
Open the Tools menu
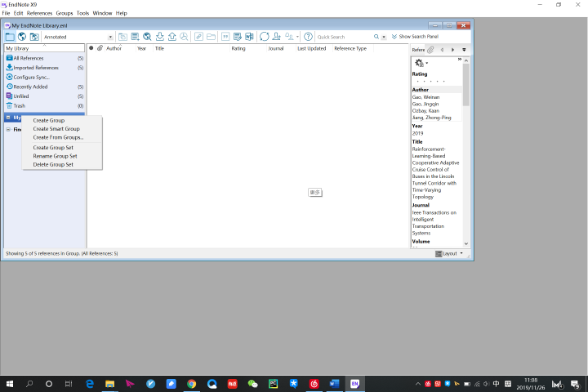(x=82, y=13)
